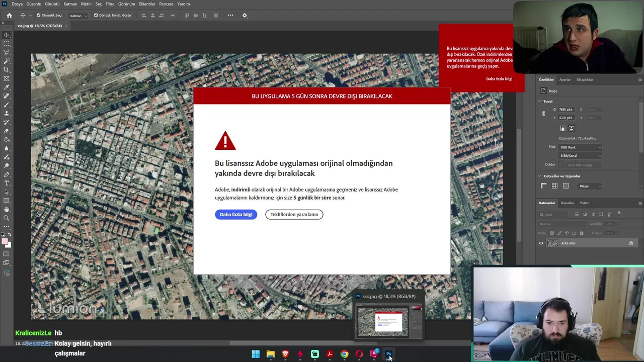Screen dimensions: 644x362
Task: Select the Eraser tool
Action: [7, 131]
